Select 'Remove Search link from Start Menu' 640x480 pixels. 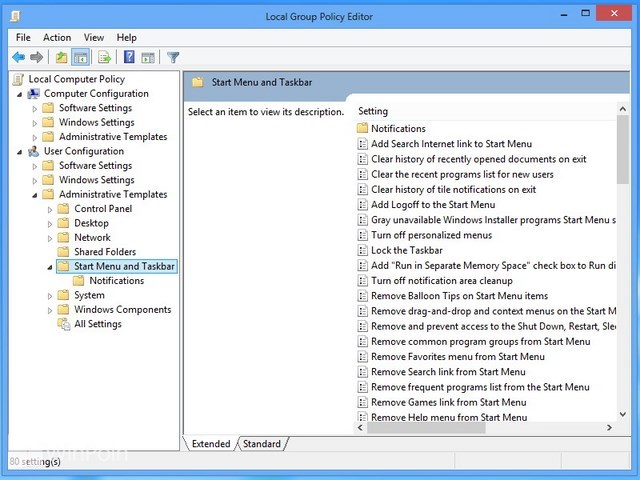coord(448,372)
